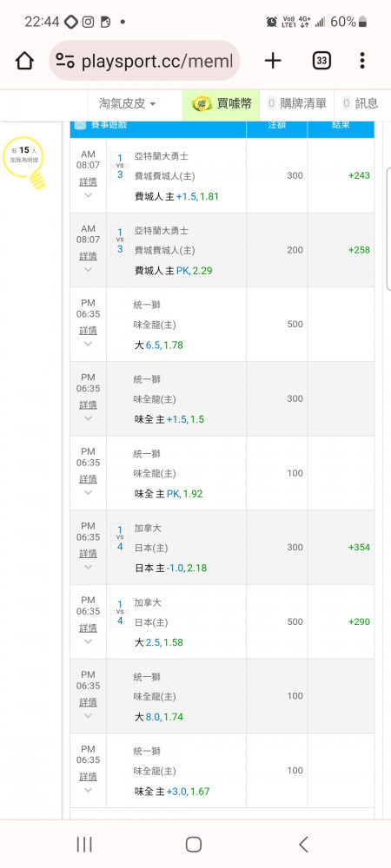The height and width of the screenshot is (868, 391).
Task: Open the 淘氣皮皮 user dropdown
Action: coord(128,103)
